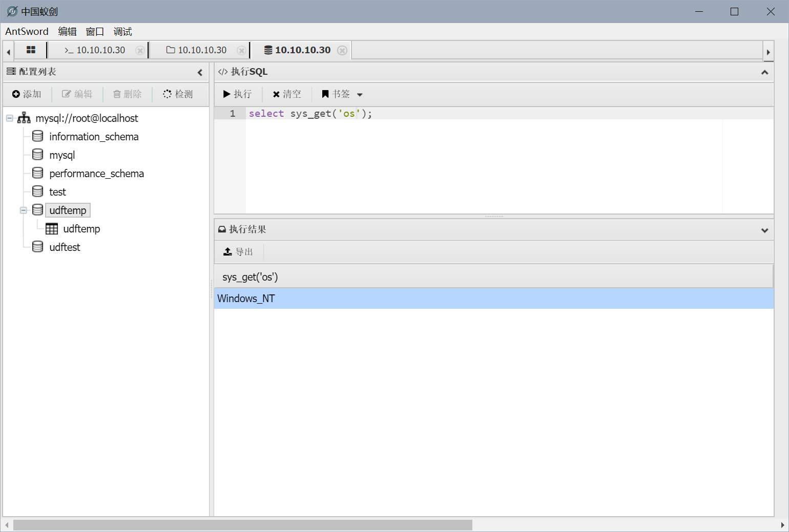Screen dimensions: 789x532
Task: Collapse the udftemp database node
Action: tap(24, 210)
